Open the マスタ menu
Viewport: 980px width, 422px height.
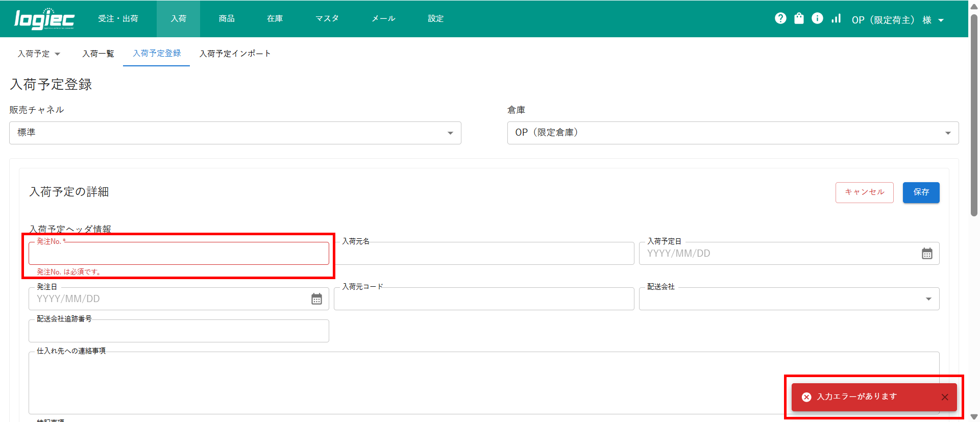[327, 19]
